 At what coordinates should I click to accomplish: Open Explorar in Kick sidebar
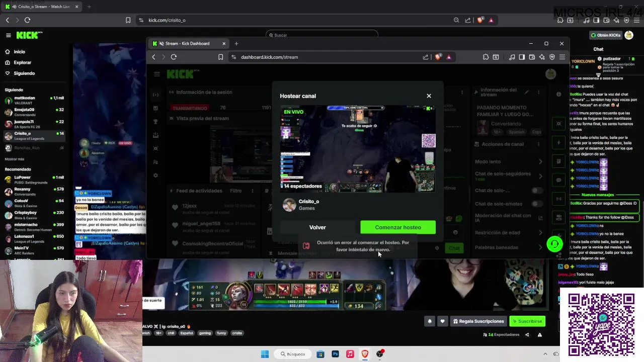coord(22,63)
